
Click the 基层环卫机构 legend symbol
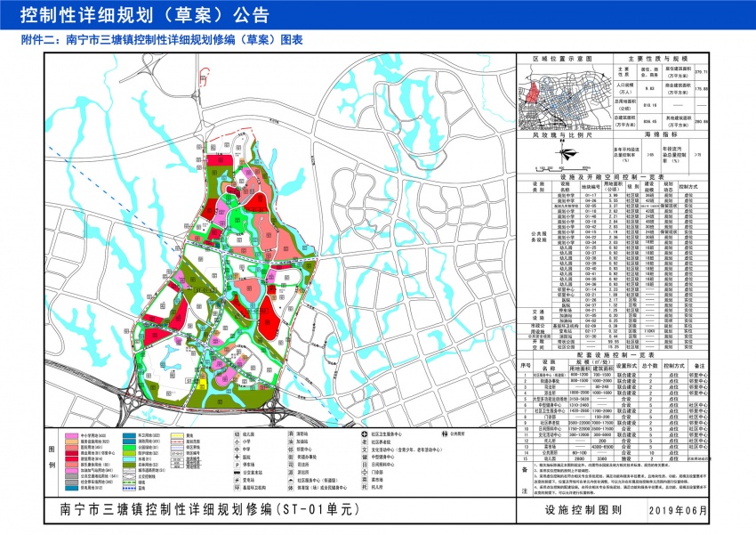237,488
